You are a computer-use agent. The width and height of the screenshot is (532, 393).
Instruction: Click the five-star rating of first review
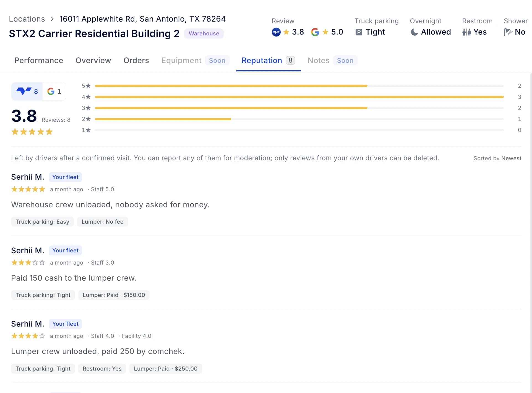pos(28,189)
